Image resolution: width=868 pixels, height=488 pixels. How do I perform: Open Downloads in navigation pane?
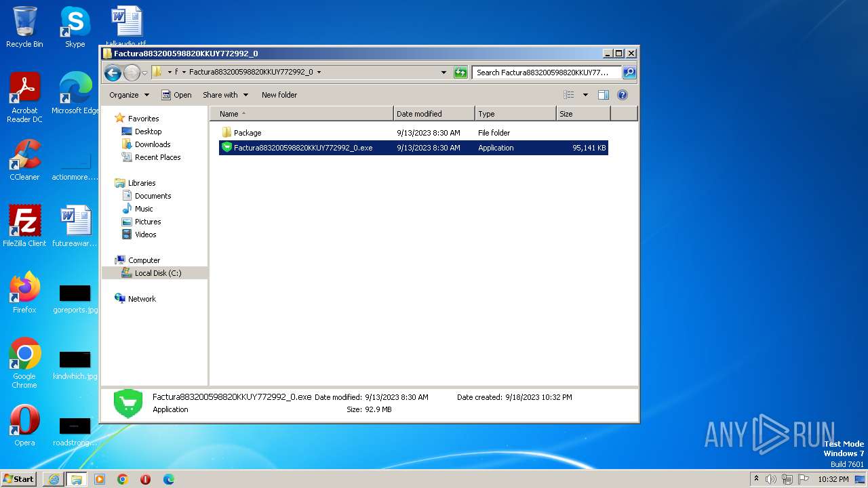153,144
